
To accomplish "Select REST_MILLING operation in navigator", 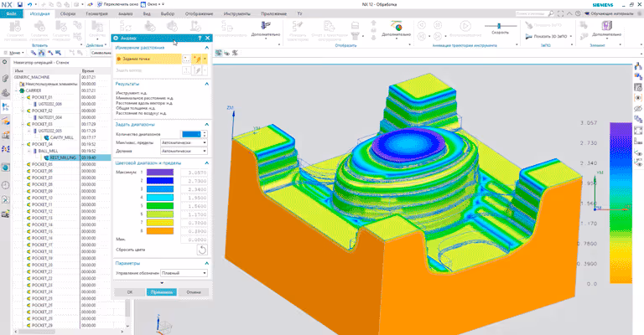I will (x=62, y=157).
